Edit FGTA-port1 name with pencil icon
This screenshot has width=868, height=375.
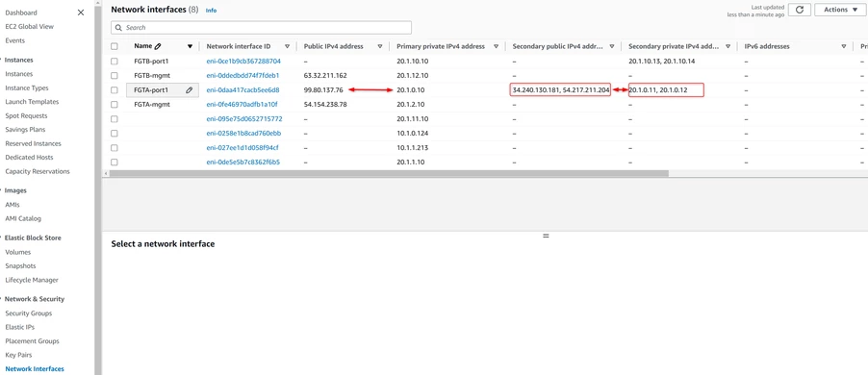click(x=190, y=89)
